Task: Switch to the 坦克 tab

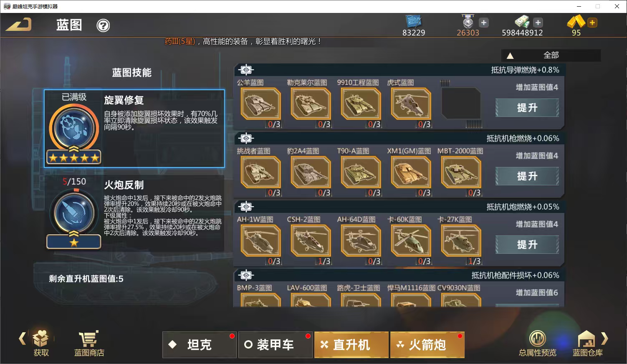Action: coord(200,345)
